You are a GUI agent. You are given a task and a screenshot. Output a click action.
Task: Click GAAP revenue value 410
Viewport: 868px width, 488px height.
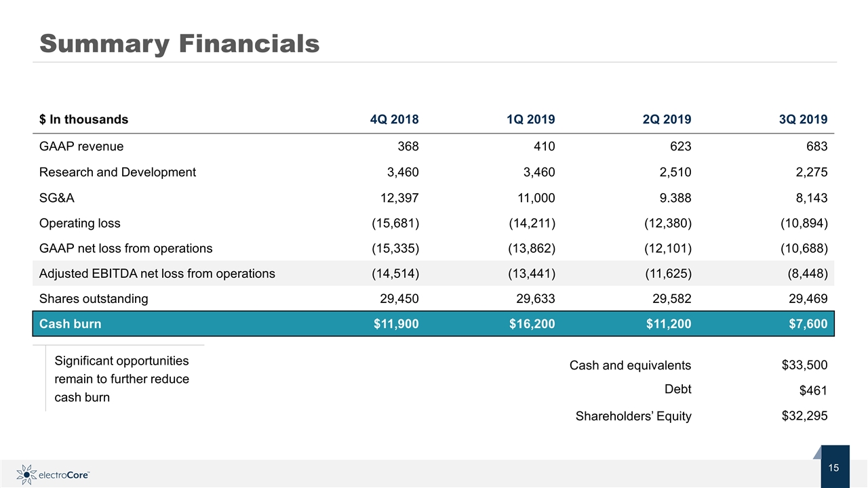[x=545, y=146]
